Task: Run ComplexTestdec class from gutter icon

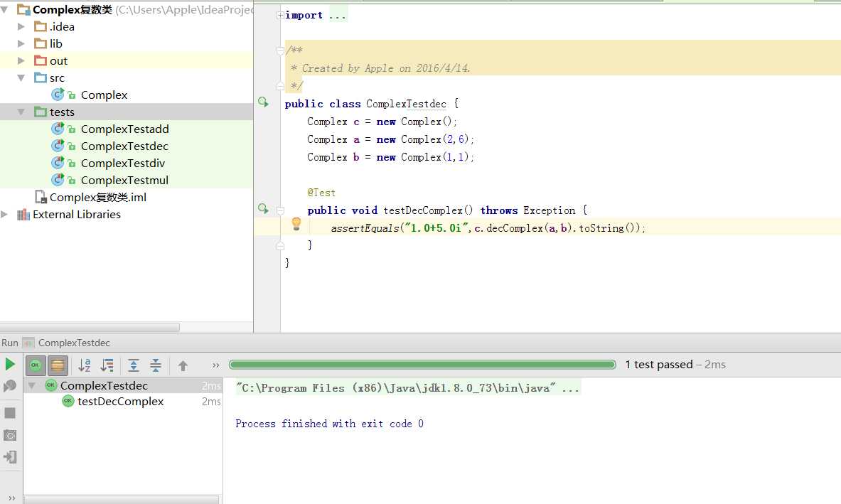Action: point(263,102)
